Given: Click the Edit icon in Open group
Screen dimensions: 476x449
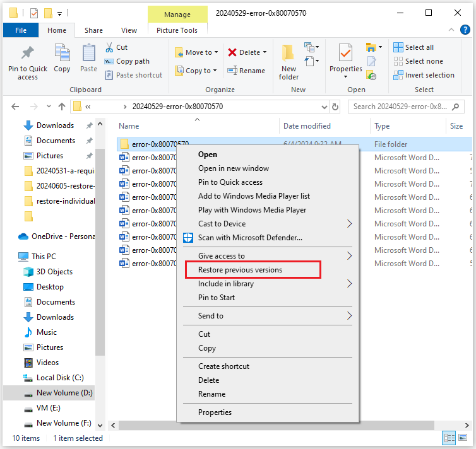Looking at the screenshot, I should coord(372,61).
